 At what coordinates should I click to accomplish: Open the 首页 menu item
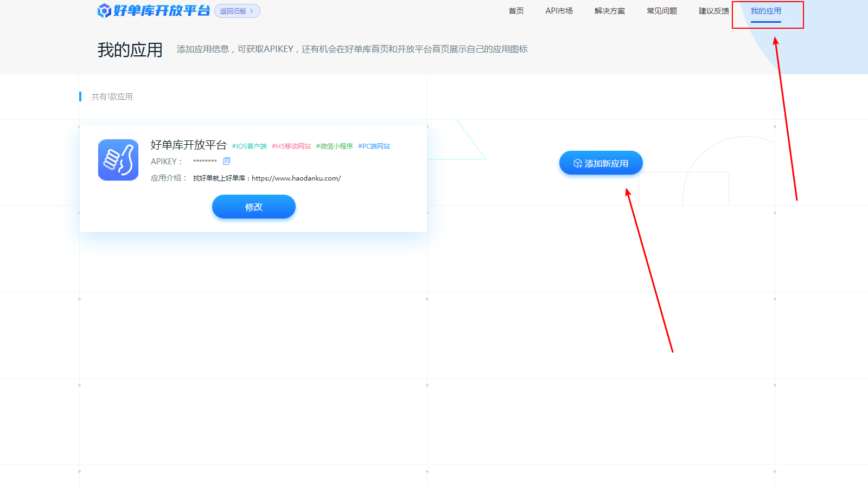pyautogui.click(x=515, y=10)
